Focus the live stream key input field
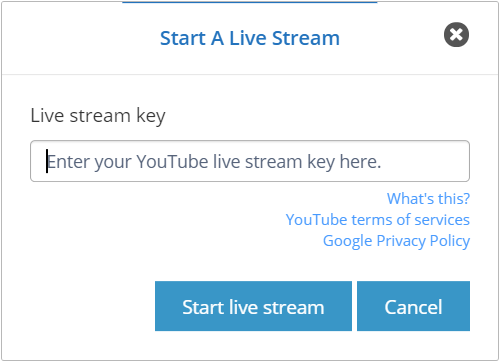Screen dimensions: 500x362 coord(250,161)
